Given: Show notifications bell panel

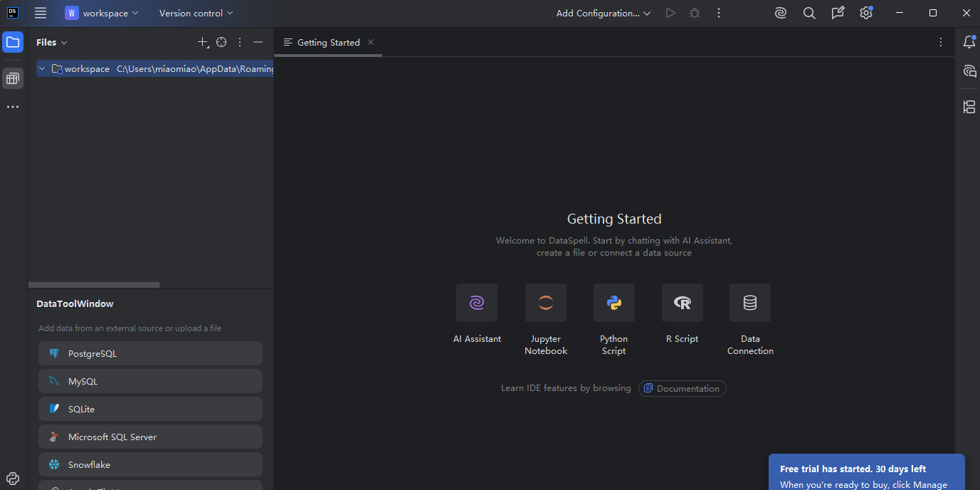Looking at the screenshot, I should [x=969, y=42].
